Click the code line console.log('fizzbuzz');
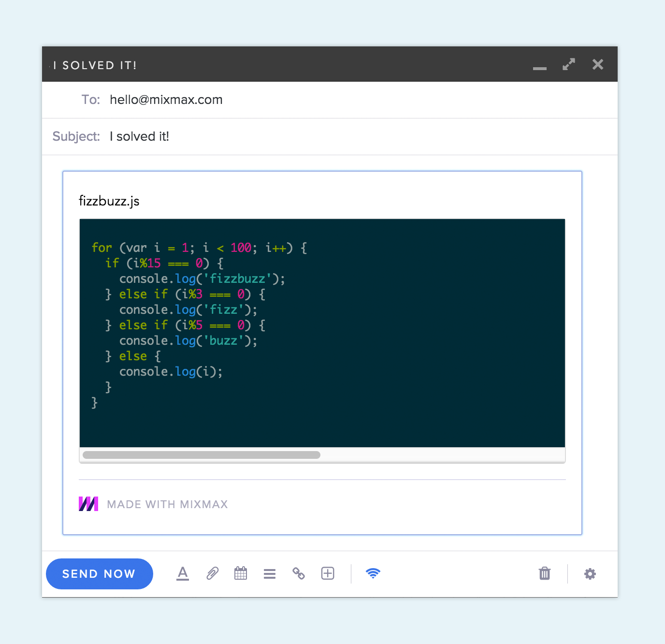 [x=202, y=279]
